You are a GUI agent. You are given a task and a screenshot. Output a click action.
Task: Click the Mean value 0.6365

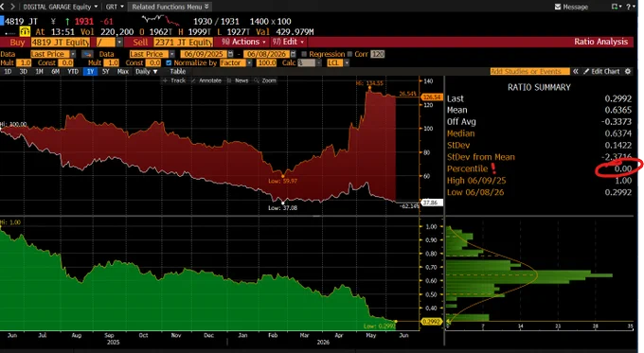[x=618, y=110]
